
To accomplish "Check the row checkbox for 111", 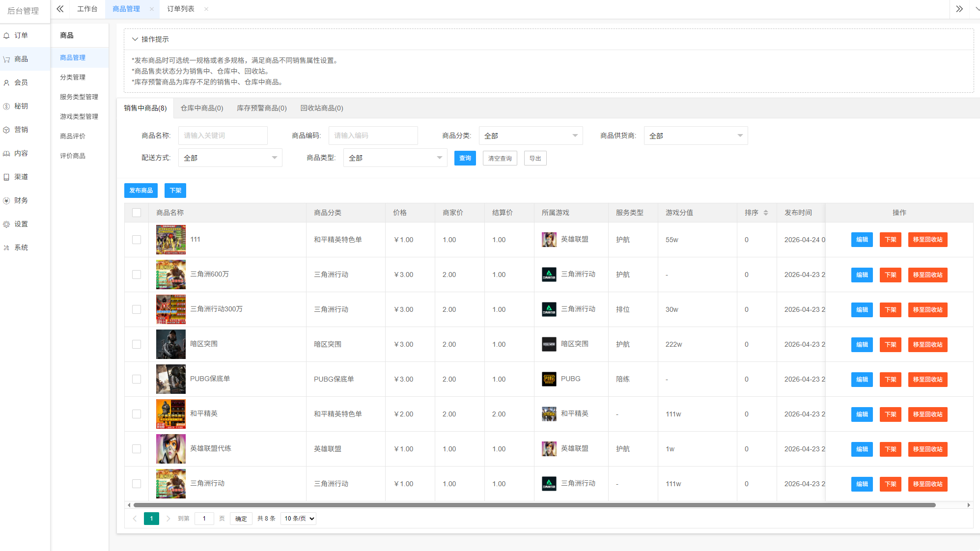I will [x=137, y=240].
